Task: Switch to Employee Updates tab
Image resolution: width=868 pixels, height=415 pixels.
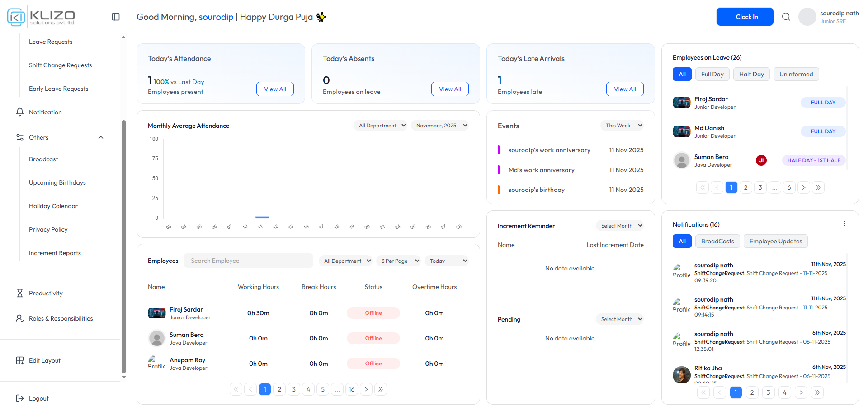Action: pos(775,241)
